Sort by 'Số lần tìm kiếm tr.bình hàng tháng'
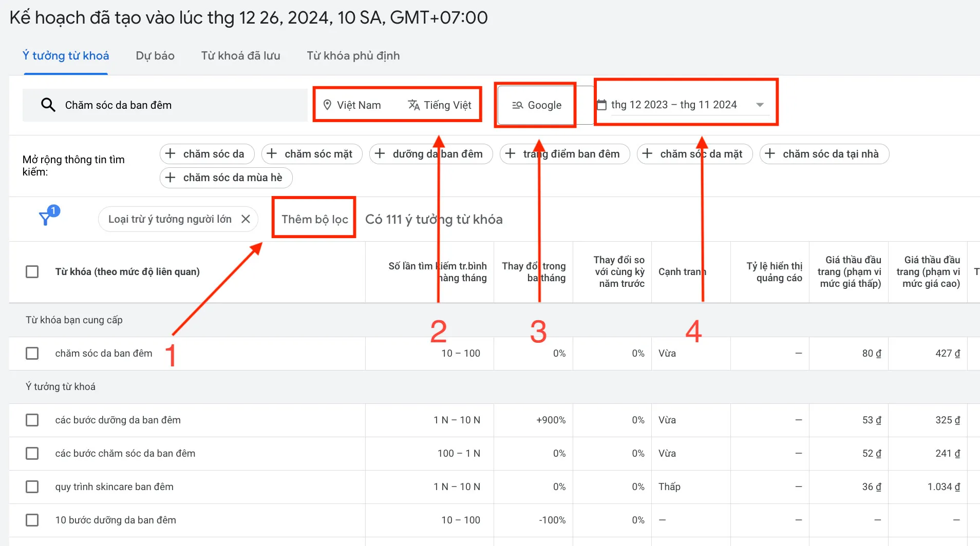Image resolution: width=980 pixels, height=546 pixels. (x=437, y=272)
